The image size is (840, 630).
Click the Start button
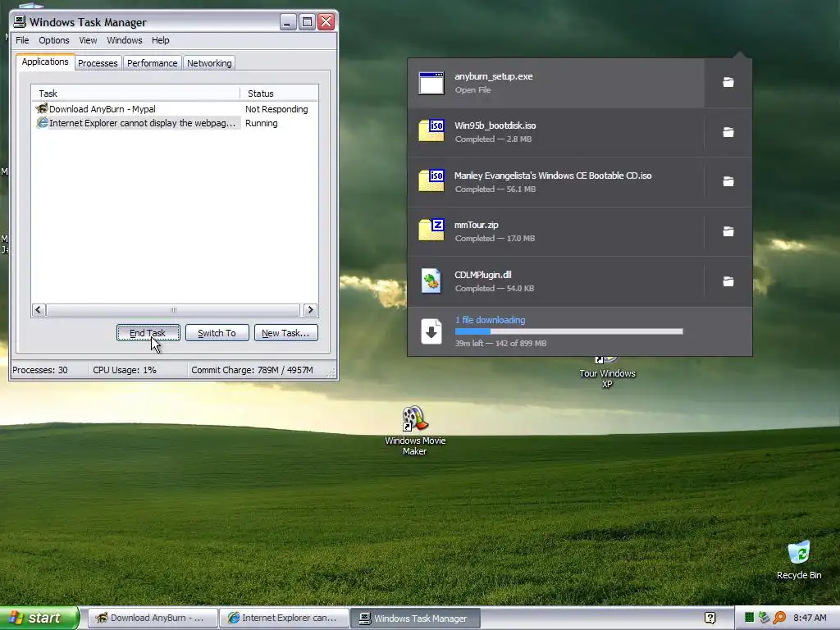(x=39, y=619)
